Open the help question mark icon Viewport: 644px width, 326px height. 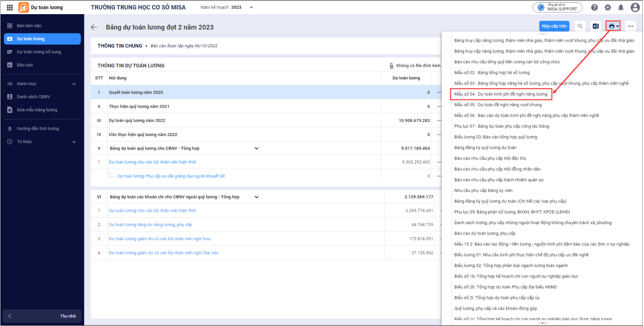point(595,7)
